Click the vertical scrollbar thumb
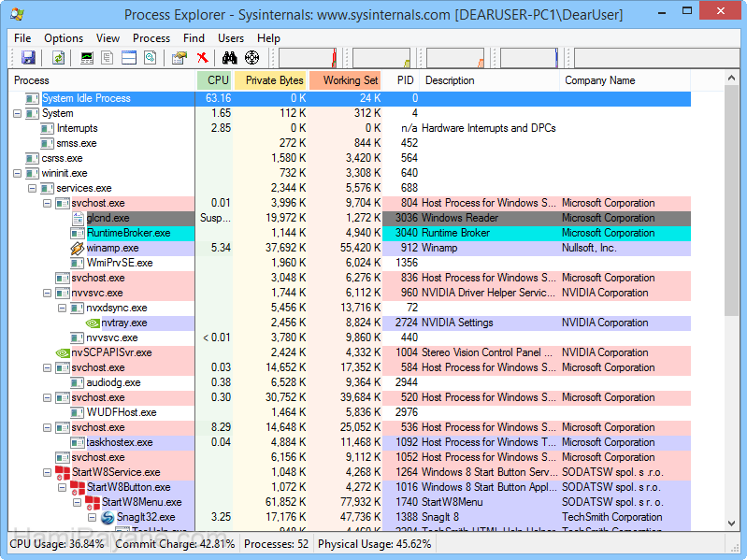Screen dimensions: 747x560 pos(731,201)
